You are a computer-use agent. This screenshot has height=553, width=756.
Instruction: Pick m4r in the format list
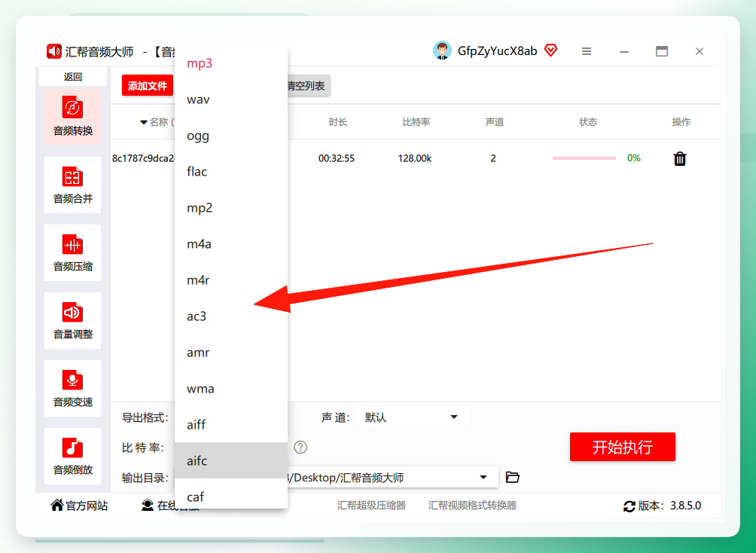point(231,280)
